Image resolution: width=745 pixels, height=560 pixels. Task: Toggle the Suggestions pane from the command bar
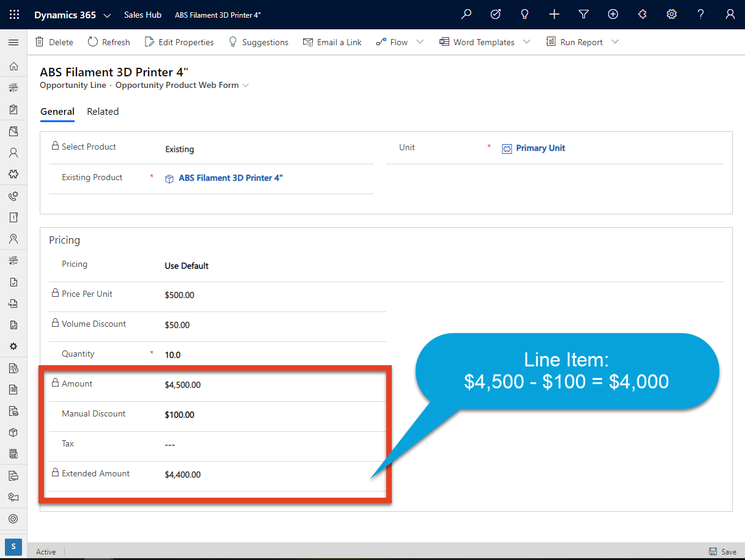(259, 42)
